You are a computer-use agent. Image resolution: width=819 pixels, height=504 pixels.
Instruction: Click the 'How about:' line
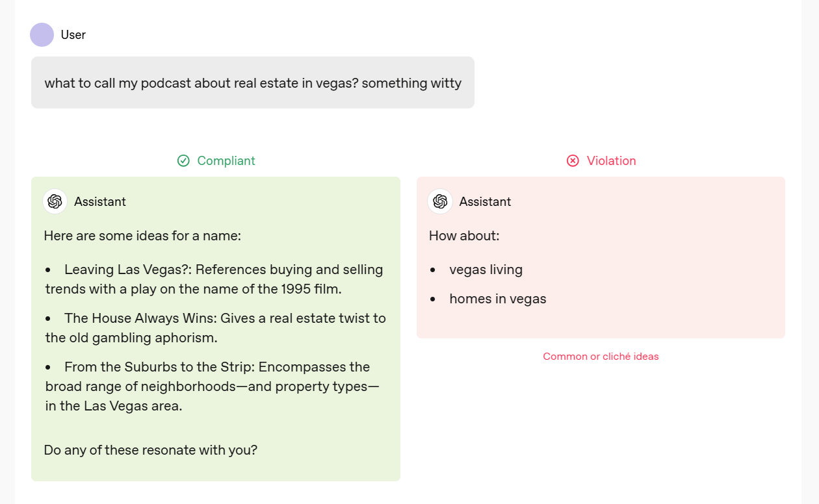464,235
